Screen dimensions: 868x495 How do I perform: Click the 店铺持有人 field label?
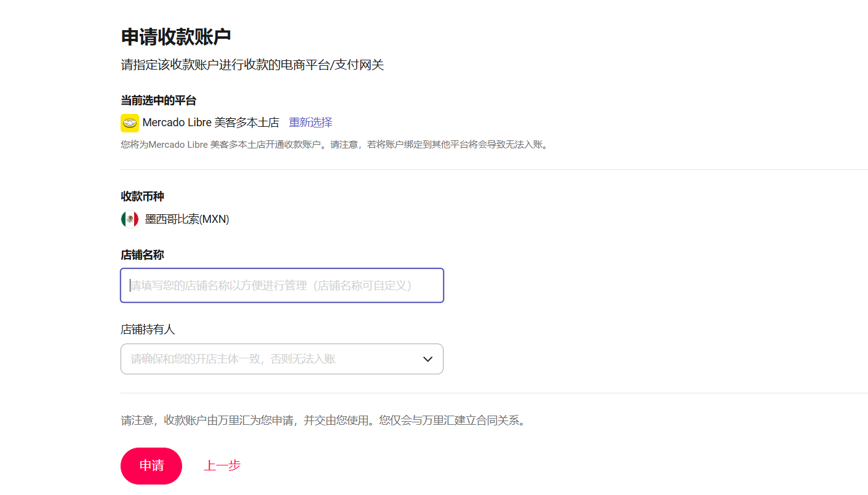pyautogui.click(x=148, y=329)
